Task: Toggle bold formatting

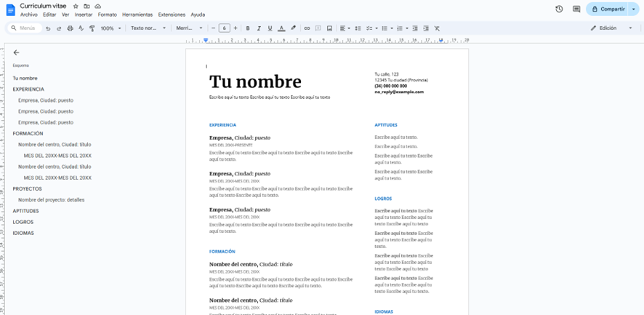Action: click(x=248, y=28)
